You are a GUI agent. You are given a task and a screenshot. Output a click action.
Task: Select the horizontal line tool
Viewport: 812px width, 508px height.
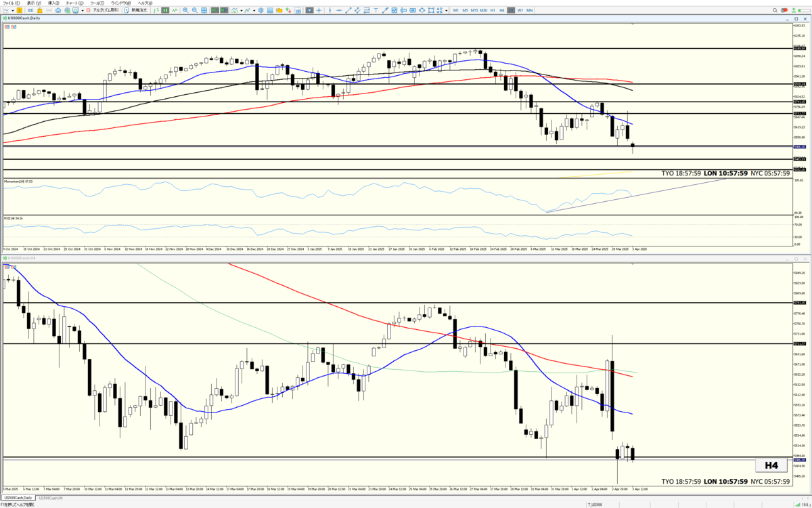click(x=339, y=10)
